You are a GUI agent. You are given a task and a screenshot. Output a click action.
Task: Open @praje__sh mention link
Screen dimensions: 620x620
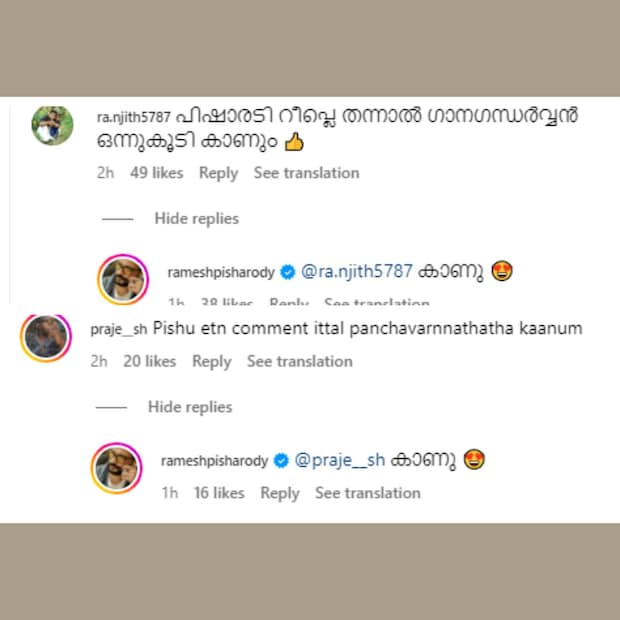(x=340, y=461)
